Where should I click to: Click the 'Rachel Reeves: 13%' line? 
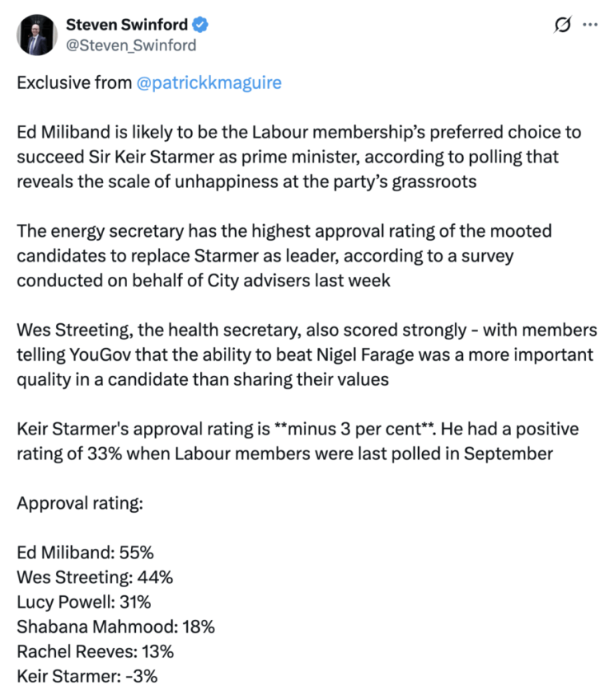[96, 651]
